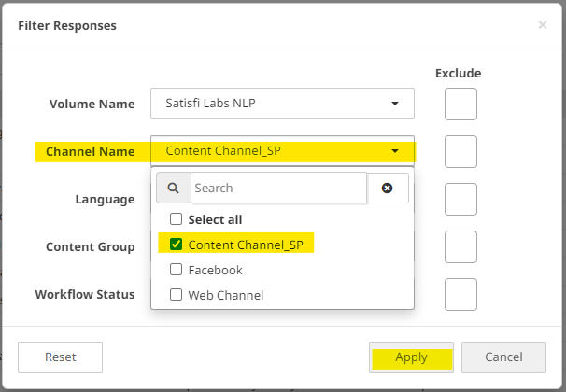Screen dimensions: 566x392
Task: Toggle Exclude box for Content Group
Action: 460,246
